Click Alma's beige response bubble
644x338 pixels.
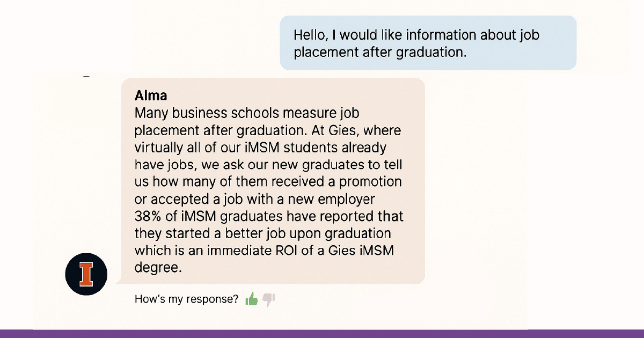pos(273,181)
